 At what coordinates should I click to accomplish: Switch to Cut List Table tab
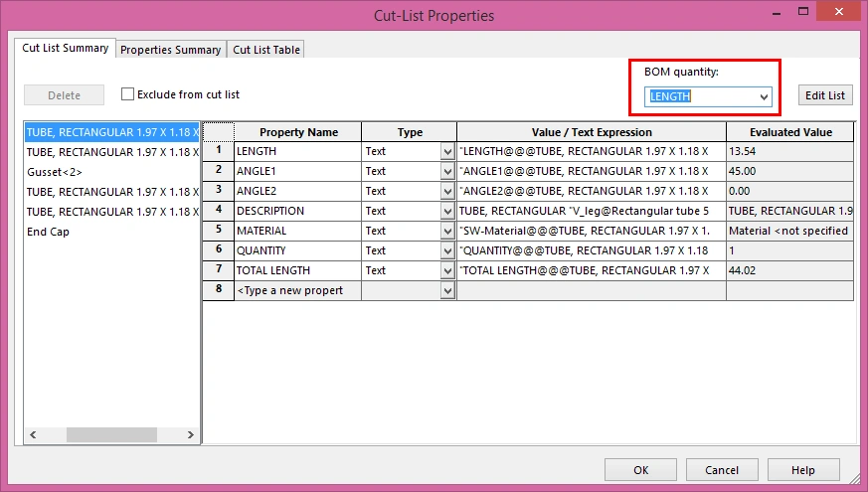coord(266,50)
